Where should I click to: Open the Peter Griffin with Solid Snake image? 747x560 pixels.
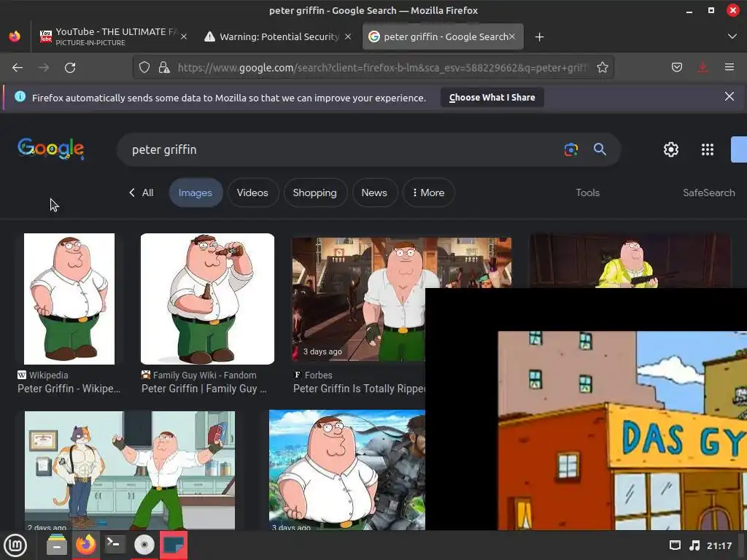347,470
